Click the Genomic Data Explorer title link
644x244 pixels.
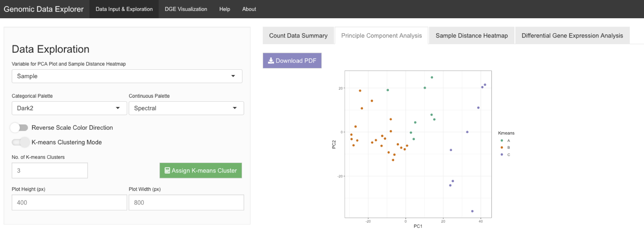coord(44,9)
